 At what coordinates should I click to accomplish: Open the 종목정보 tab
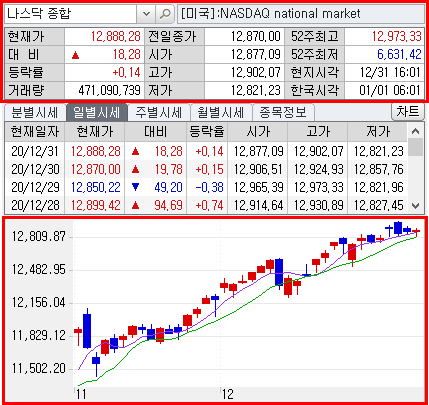283,113
